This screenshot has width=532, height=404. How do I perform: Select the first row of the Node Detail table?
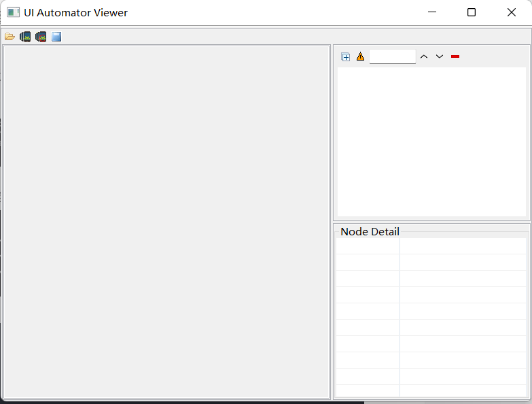click(x=431, y=246)
